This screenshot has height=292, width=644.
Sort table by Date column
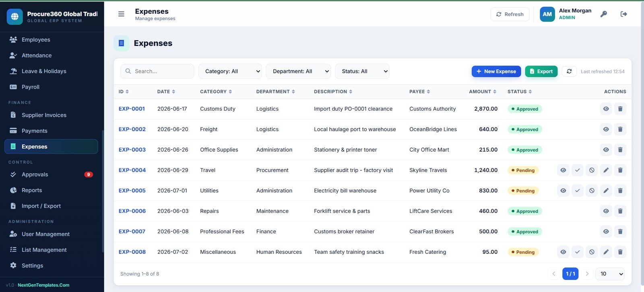[166, 92]
